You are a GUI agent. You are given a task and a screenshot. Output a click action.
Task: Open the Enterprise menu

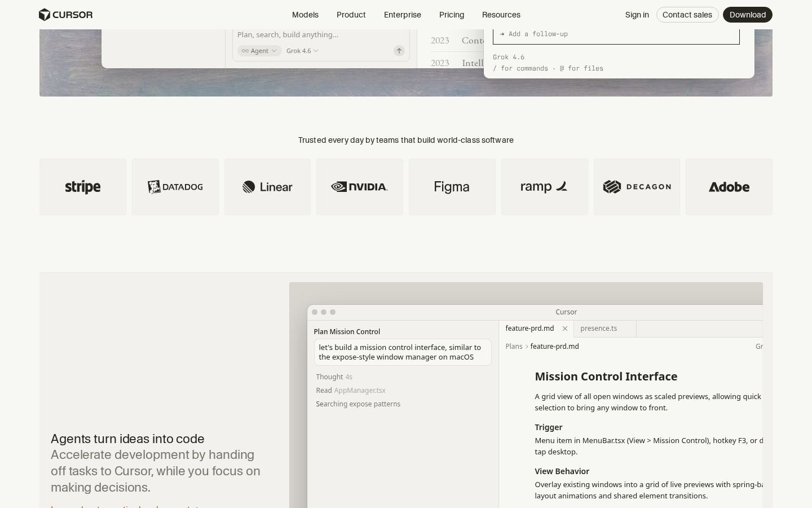(x=403, y=15)
